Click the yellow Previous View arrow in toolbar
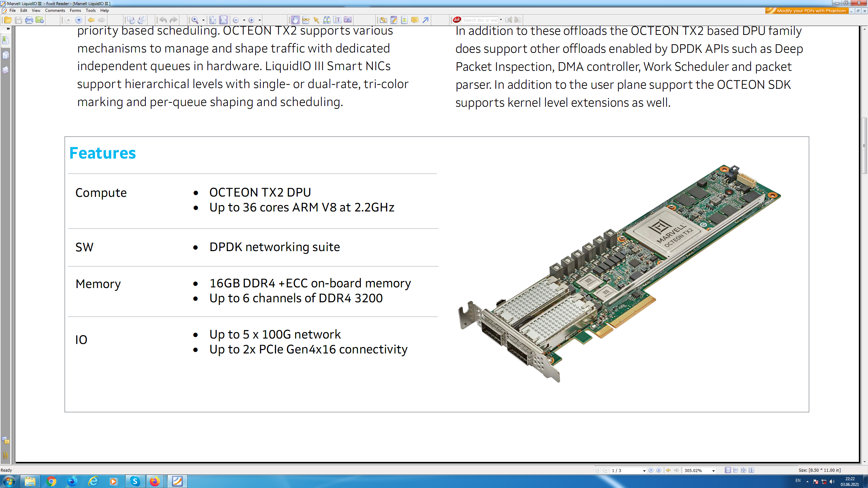Viewport: 868px width, 488px height. point(91,20)
